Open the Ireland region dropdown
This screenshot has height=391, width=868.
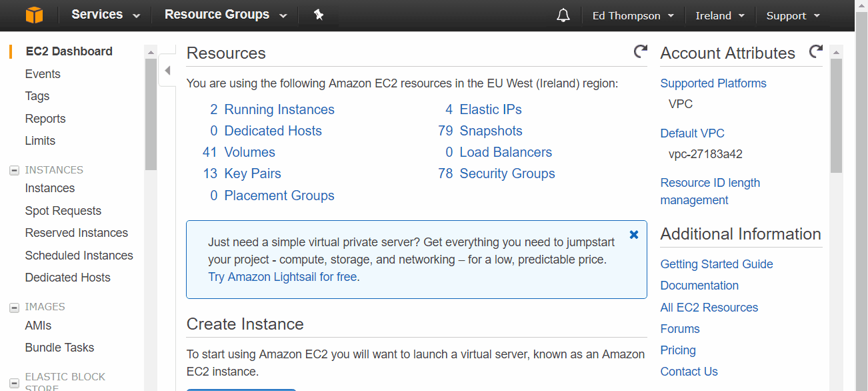(720, 15)
